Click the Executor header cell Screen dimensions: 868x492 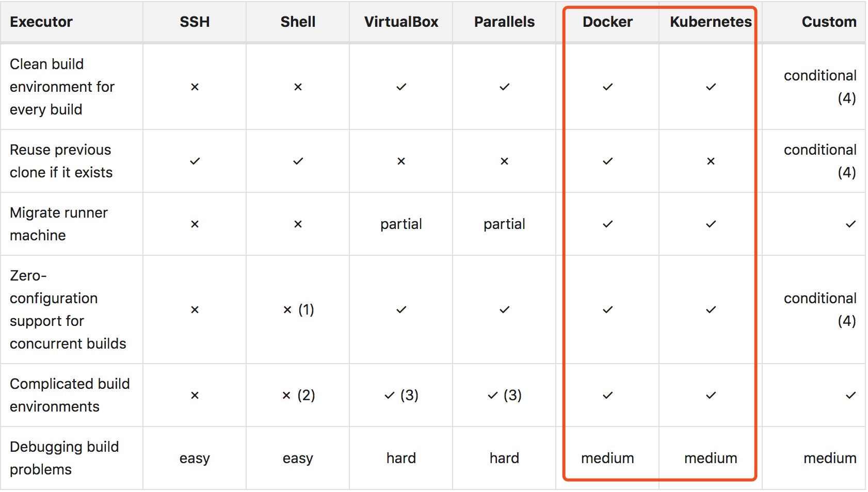tap(41, 22)
